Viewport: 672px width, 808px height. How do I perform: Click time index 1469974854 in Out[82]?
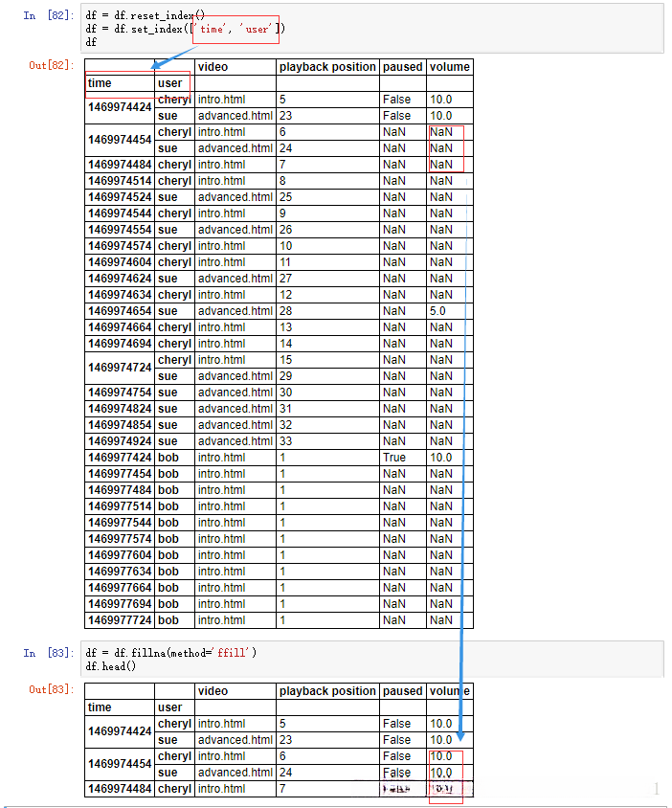(120, 425)
